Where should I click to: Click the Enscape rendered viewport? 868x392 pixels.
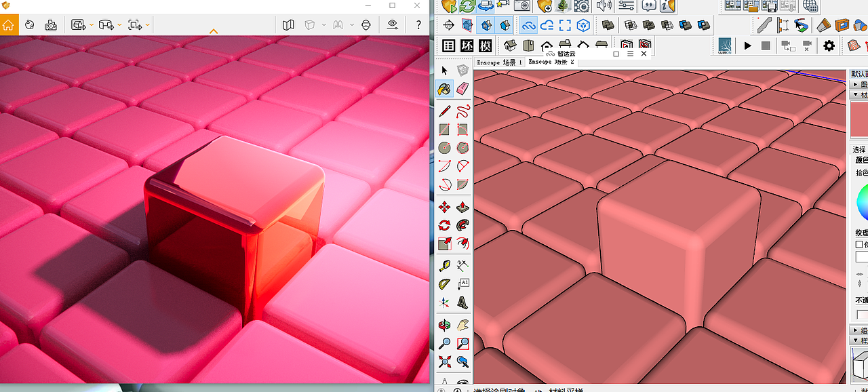(x=215, y=209)
